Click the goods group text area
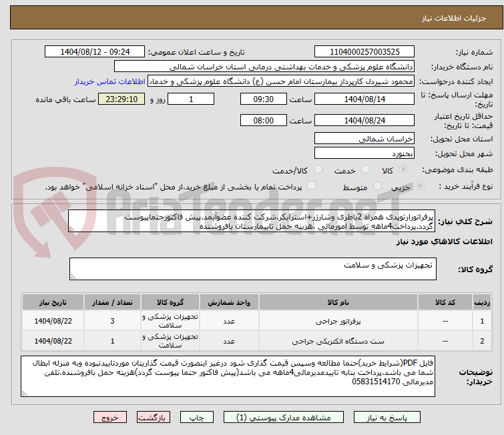The width and height of the screenshot is (504, 435). click(x=253, y=269)
